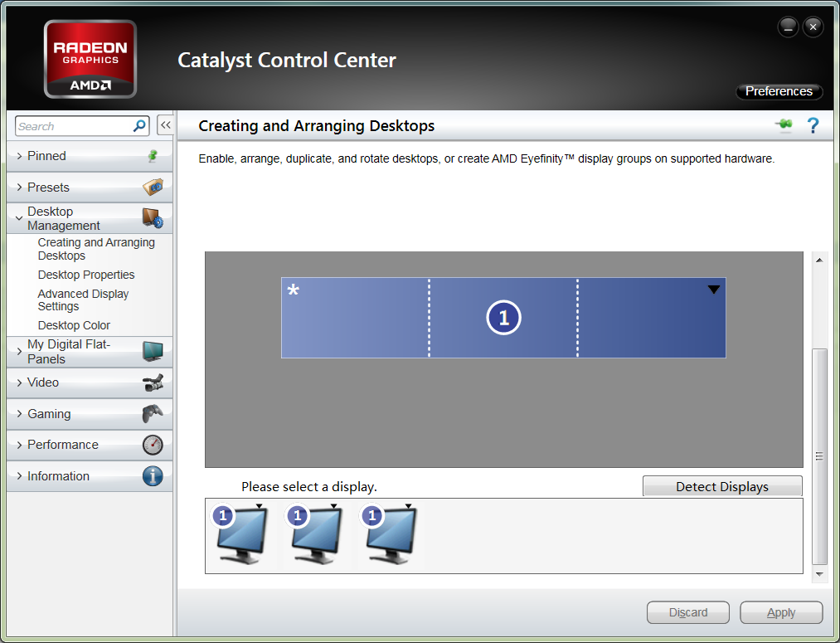This screenshot has height=643, width=840.
Task: Open the third monitor's dropdown arrow
Action: point(408,506)
